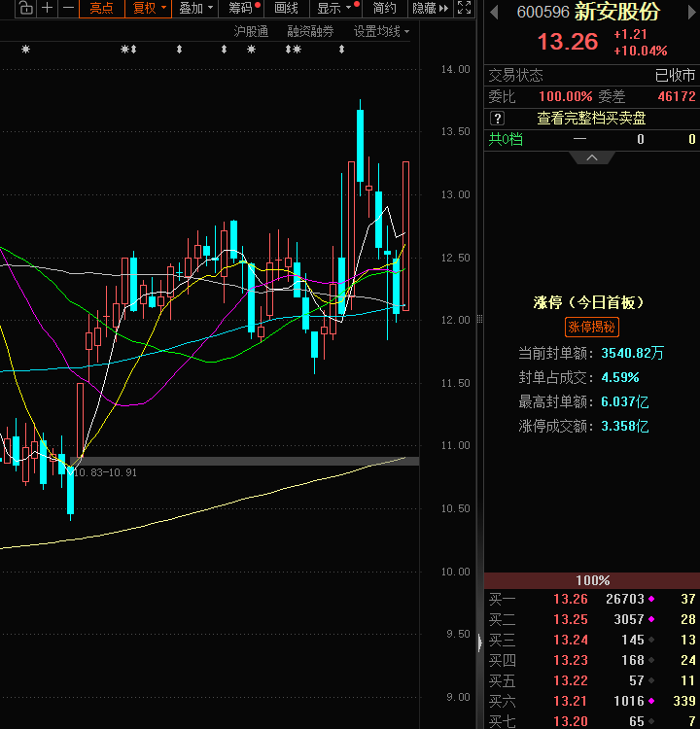
Task: Click 买一 price 13.26
Action: (571, 599)
